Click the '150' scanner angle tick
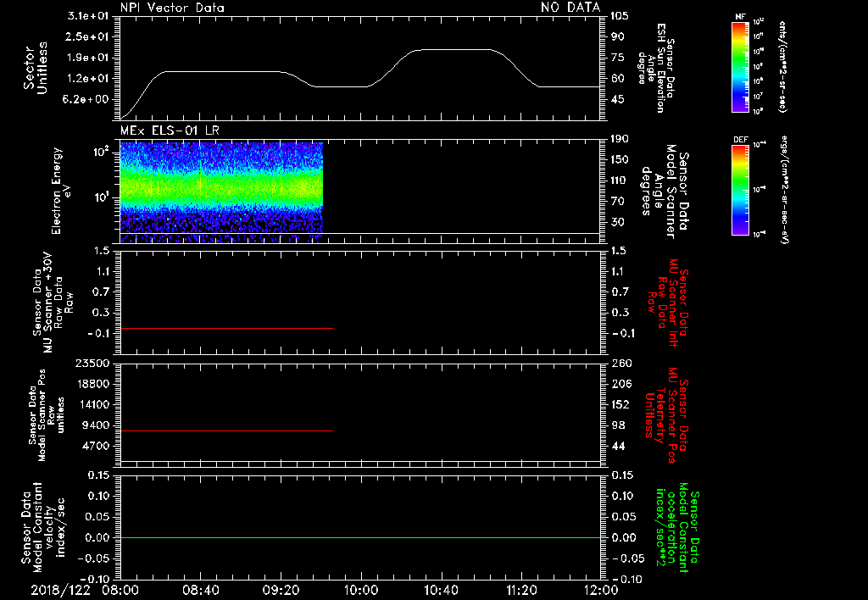868x600 pixels. (x=620, y=160)
